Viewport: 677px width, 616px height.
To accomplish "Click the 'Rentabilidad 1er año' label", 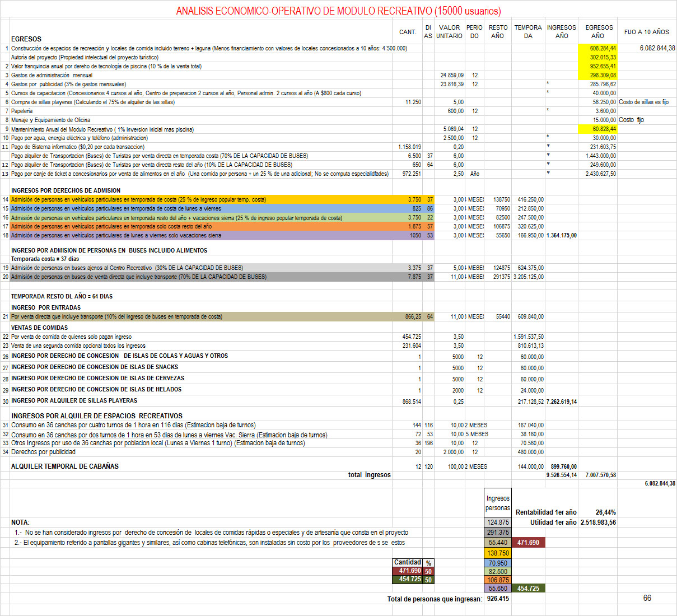I will click(546, 512).
